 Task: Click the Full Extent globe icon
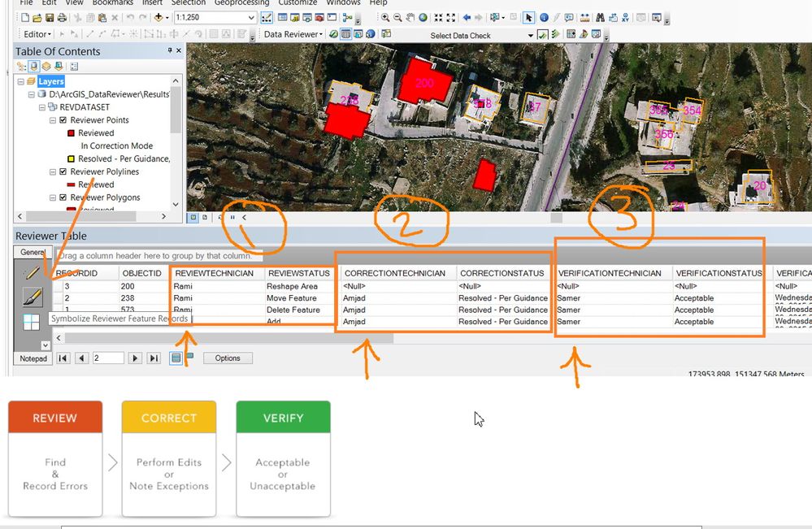tap(424, 18)
